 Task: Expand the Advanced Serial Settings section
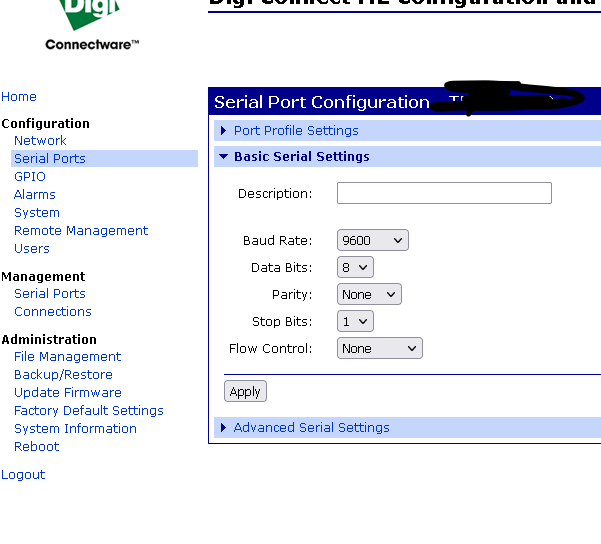pyautogui.click(x=311, y=428)
